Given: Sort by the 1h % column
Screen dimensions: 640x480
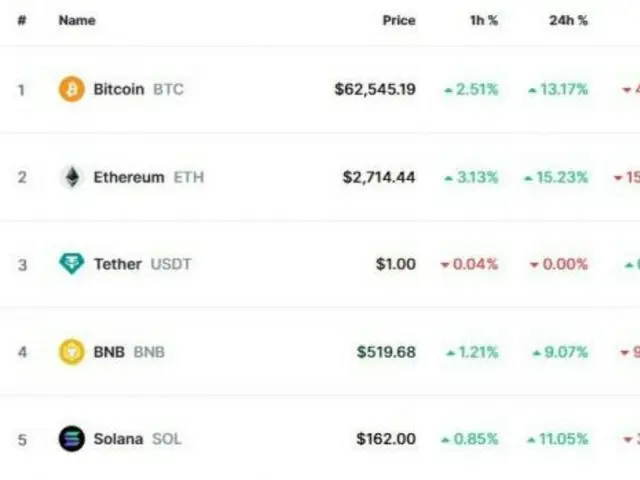Looking at the screenshot, I should tap(484, 20).
